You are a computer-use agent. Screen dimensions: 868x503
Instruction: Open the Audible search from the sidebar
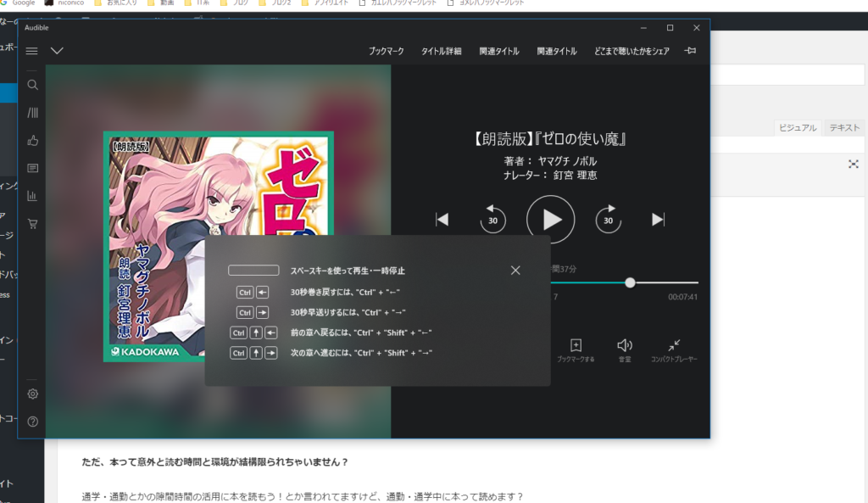click(33, 85)
